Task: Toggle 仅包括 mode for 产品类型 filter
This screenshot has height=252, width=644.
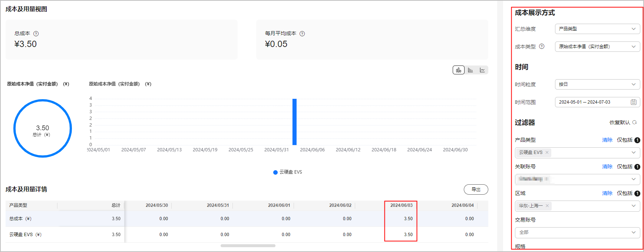Action: pos(625,140)
